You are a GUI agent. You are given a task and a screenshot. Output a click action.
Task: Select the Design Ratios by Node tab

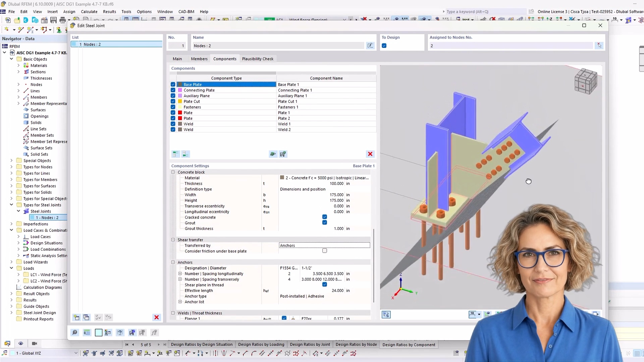[356, 345]
